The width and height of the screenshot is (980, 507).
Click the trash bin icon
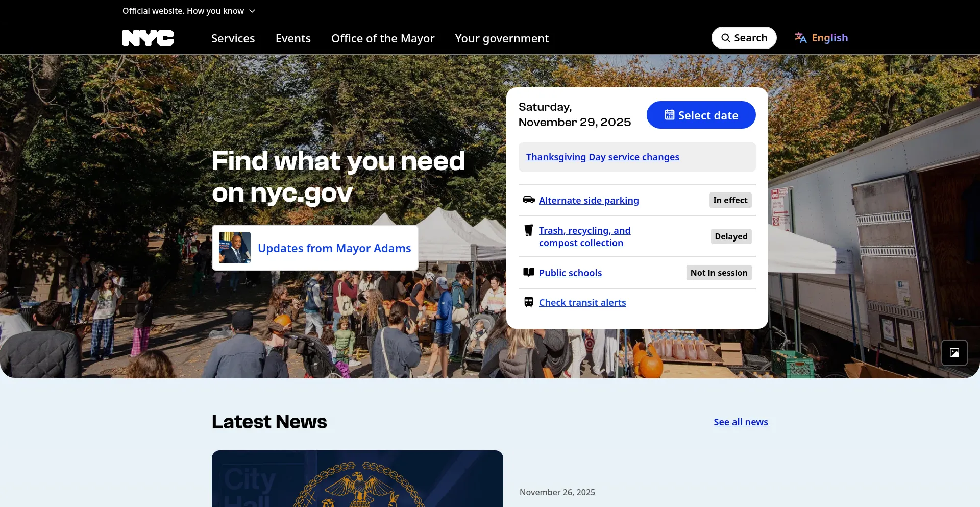point(528,230)
